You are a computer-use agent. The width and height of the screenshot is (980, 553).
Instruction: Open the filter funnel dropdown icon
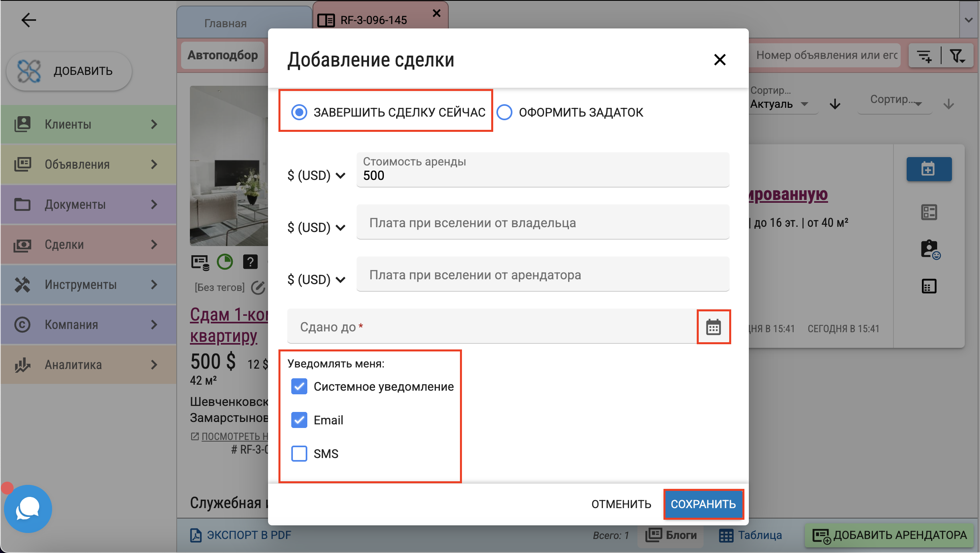[x=958, y=56]
